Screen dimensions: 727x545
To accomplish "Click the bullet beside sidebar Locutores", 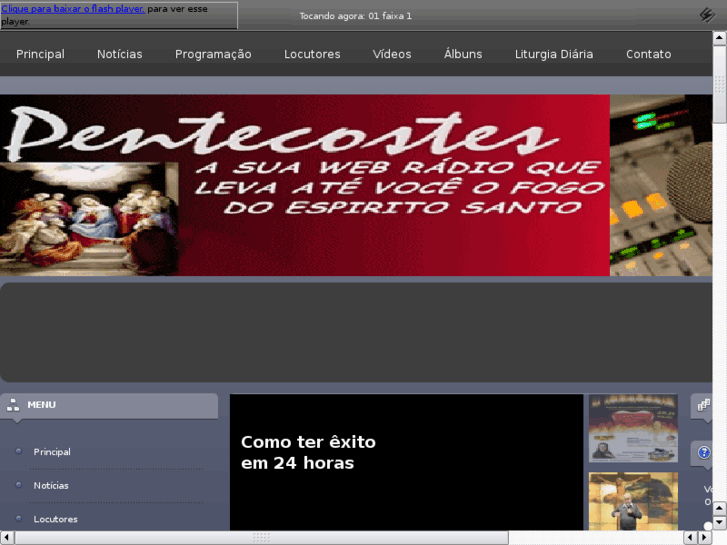I will point(19,518).
